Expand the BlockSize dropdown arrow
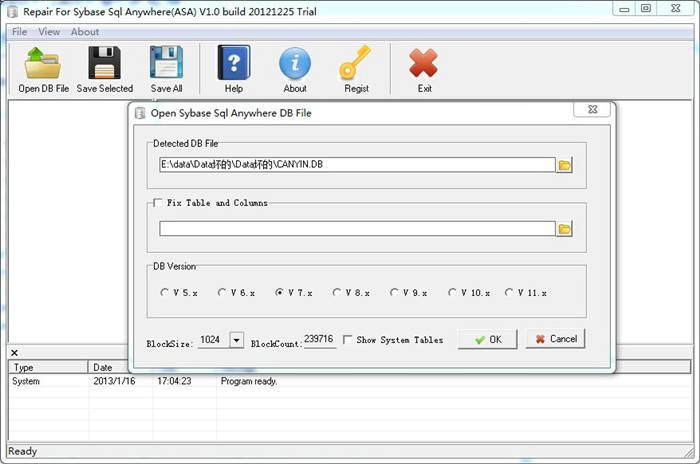Image resolution: width=700 pixels, height=464 pixels. [x=237, y=340]
